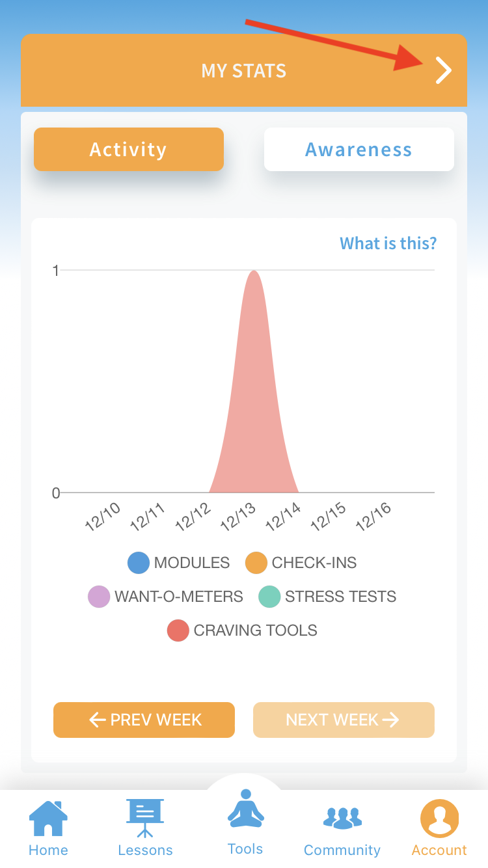Toggle the Craving Tools red legend dot

pos(178,631)
